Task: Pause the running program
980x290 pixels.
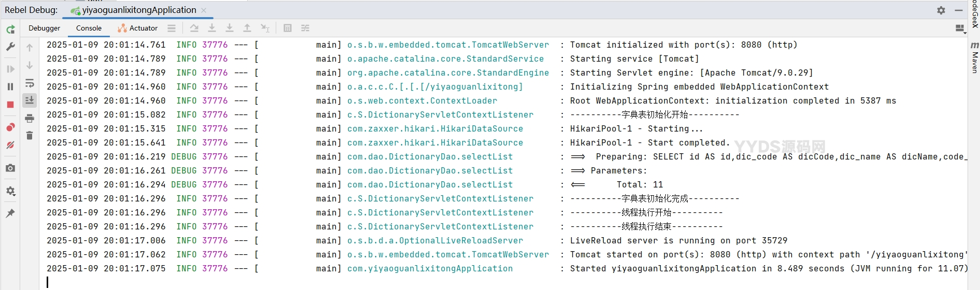Action: click(10, 86)
